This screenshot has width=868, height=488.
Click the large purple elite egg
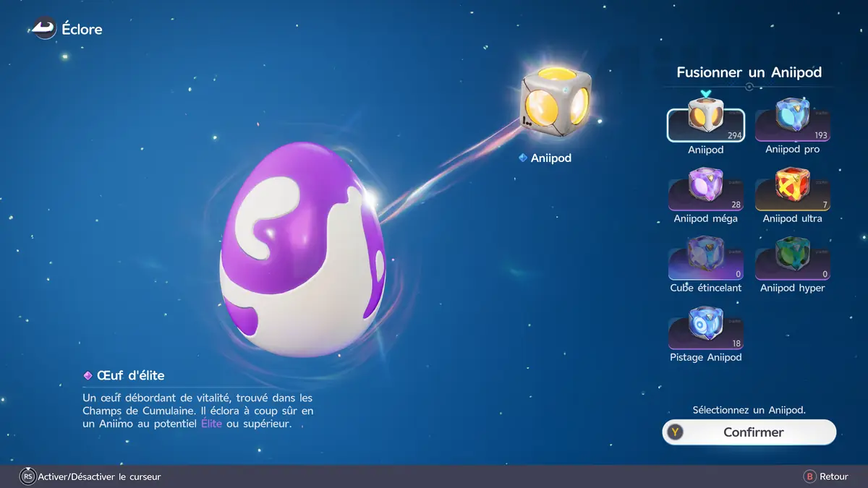tap(302, 249)
